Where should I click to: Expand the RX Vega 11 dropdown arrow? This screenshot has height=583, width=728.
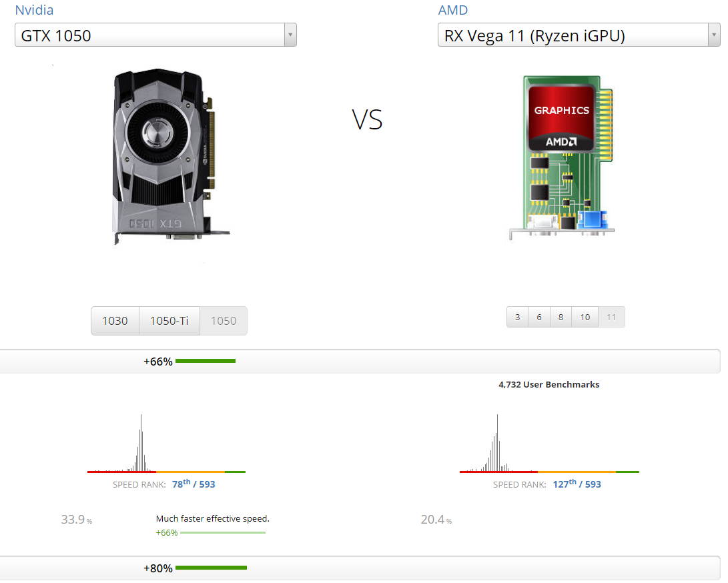coord(714,35)
